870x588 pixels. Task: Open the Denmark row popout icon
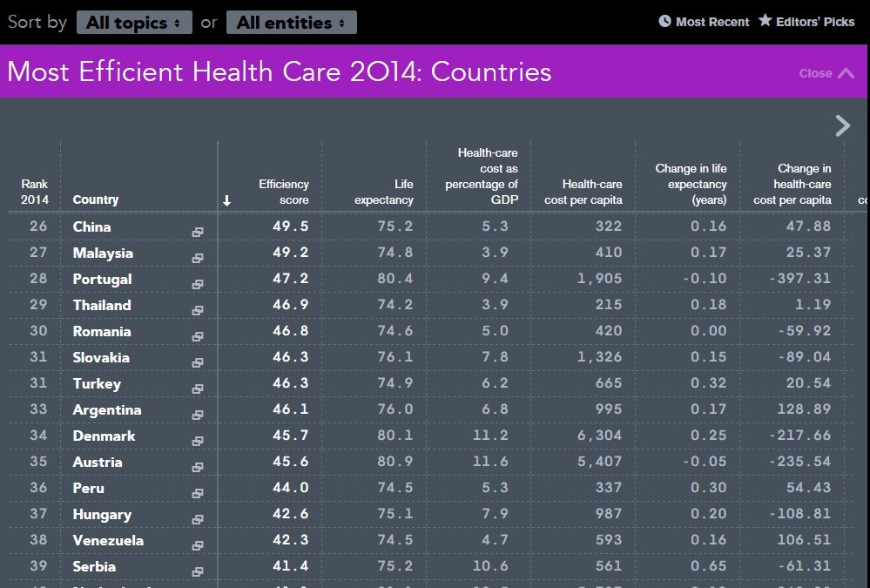[x=198, y=442]
